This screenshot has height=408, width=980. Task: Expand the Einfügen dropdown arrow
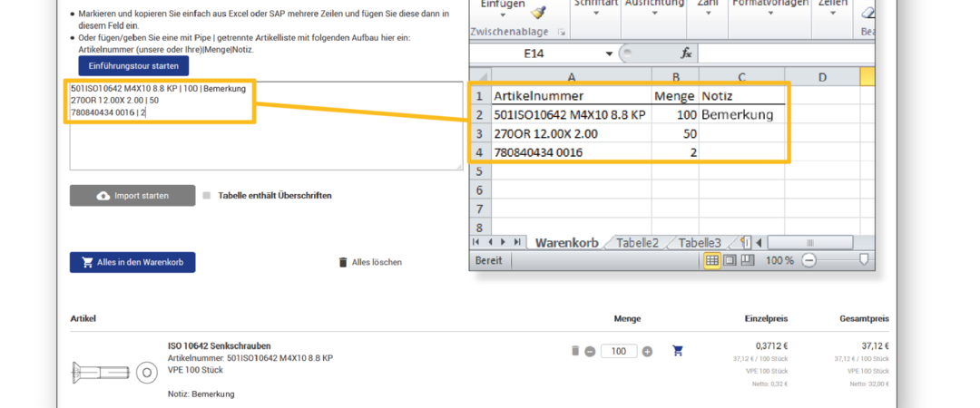tap(503, 15)
